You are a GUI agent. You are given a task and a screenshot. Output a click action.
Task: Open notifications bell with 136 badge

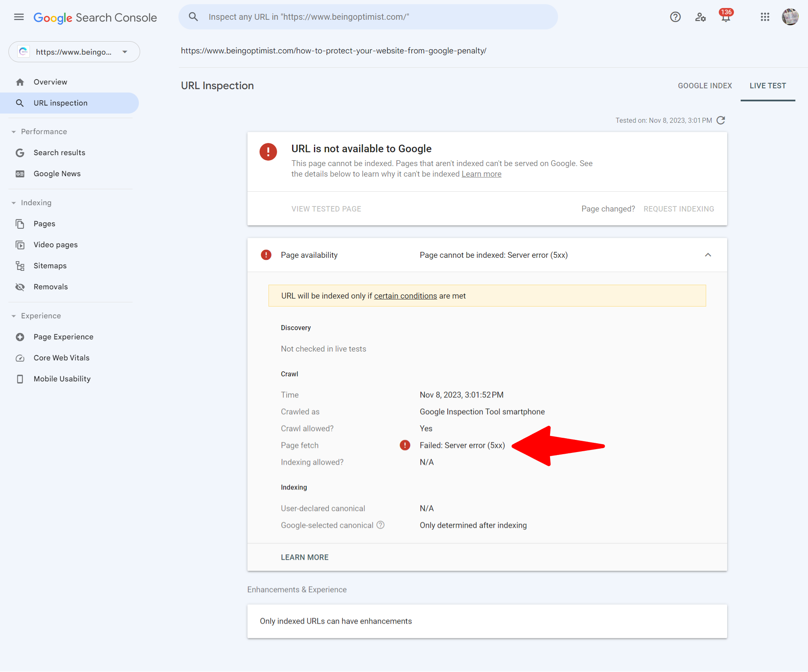726,16
